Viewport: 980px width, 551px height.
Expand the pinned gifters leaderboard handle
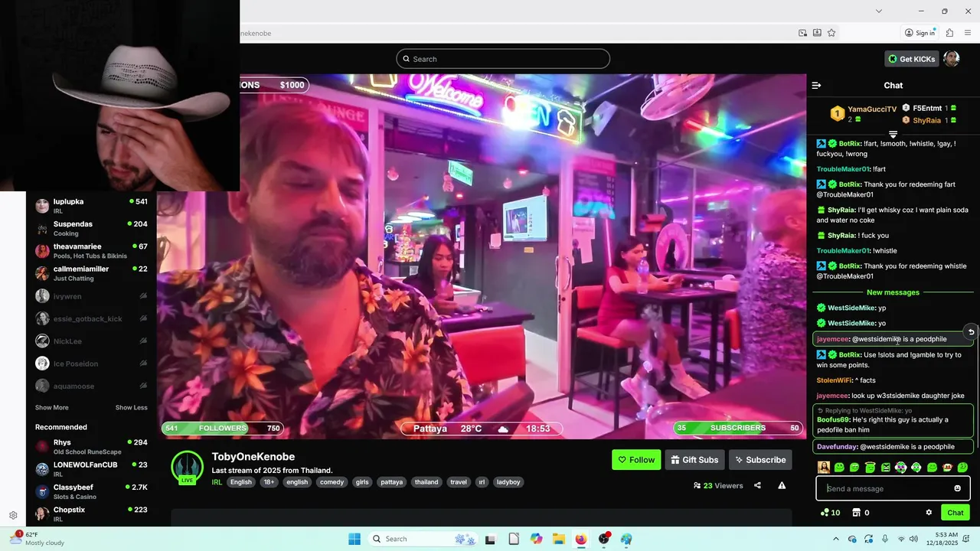[x=893, y=134]
